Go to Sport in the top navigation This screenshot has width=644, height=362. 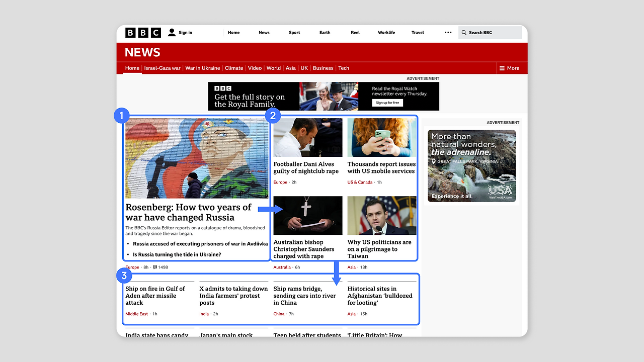pos(294,33)
